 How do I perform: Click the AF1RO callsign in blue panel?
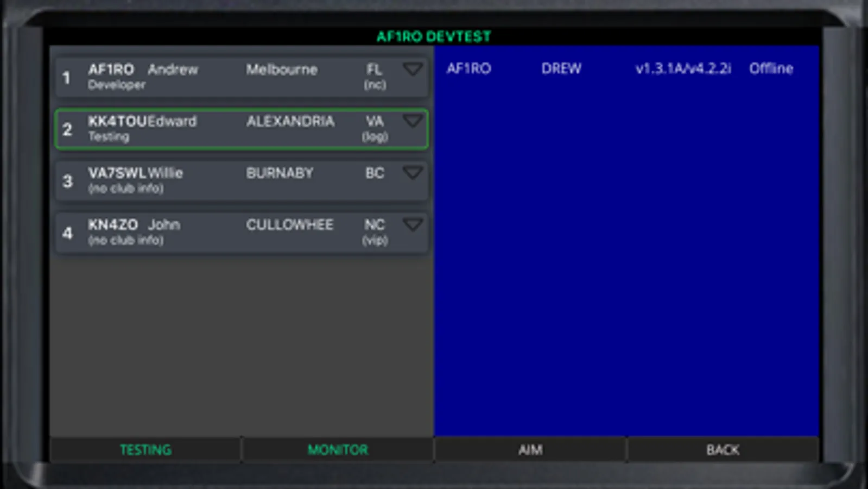tap(468, 68)
